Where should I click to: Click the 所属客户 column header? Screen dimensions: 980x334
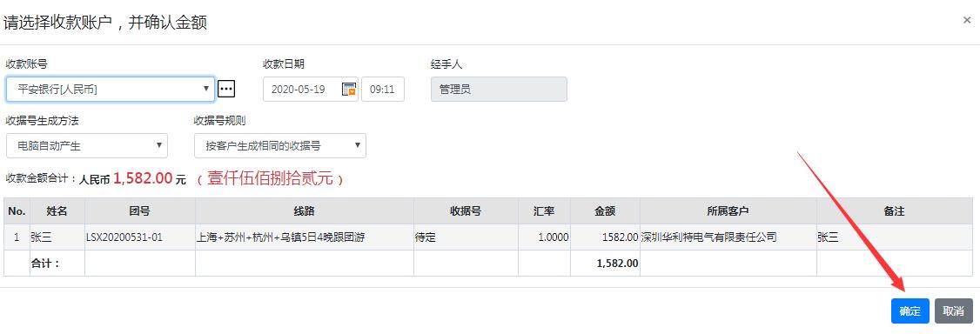point(728,211)
